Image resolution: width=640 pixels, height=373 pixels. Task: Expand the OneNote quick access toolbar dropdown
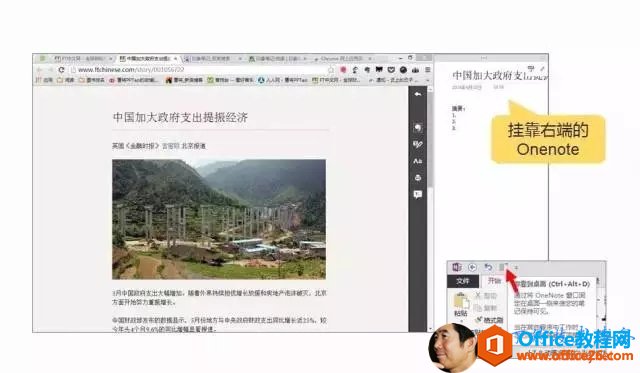(x=516, y=268)
